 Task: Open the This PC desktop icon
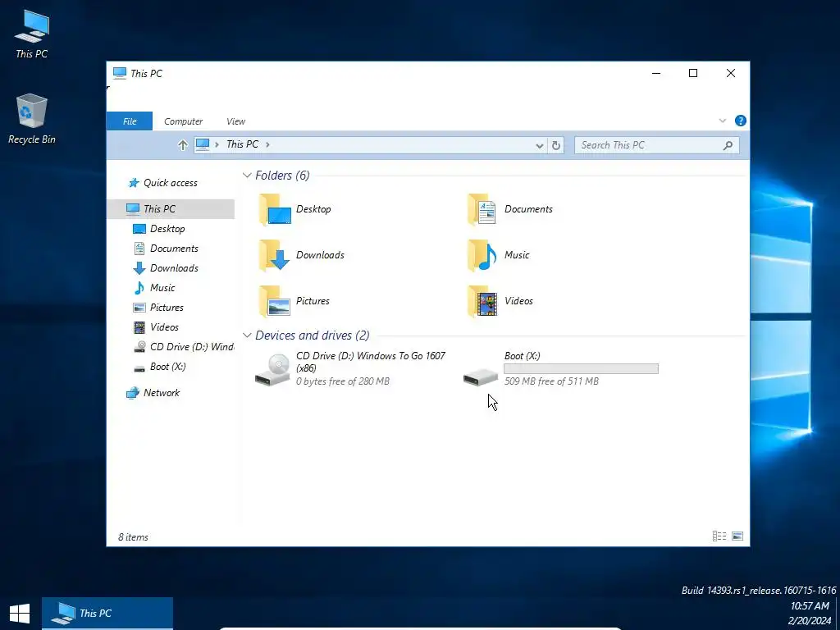tap(32, 34)
